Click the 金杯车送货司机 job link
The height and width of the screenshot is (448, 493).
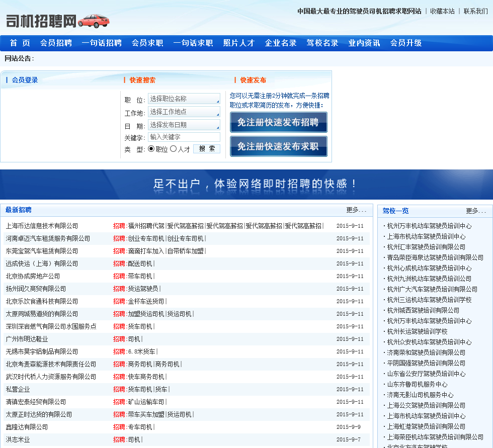pos(146,301)
